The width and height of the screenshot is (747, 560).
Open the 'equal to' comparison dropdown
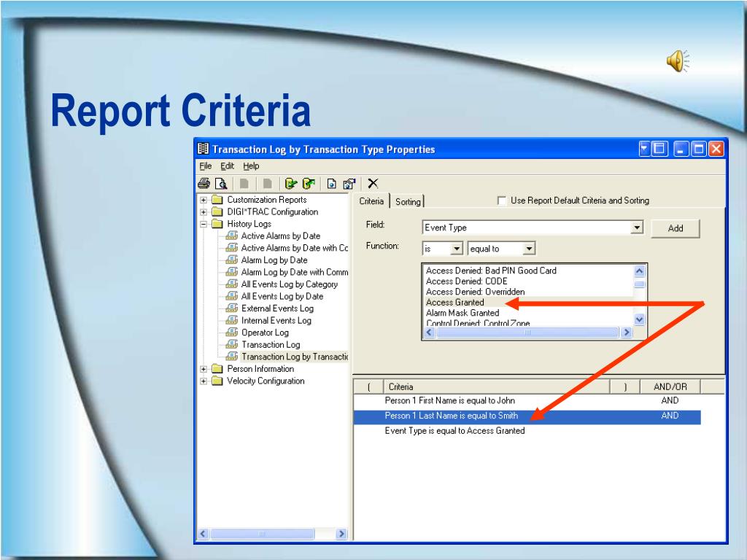point(529,249)
